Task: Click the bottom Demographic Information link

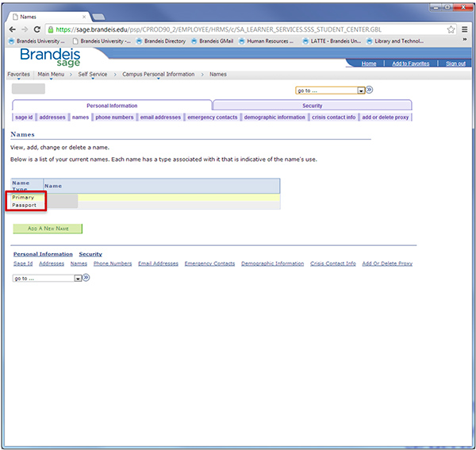Action: point(272,263)
